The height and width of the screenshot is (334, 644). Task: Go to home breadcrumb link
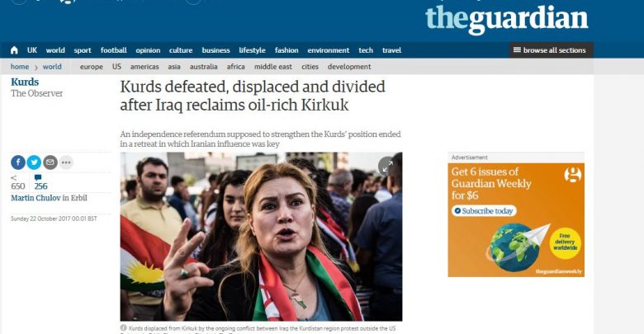[x=20, y=67]
